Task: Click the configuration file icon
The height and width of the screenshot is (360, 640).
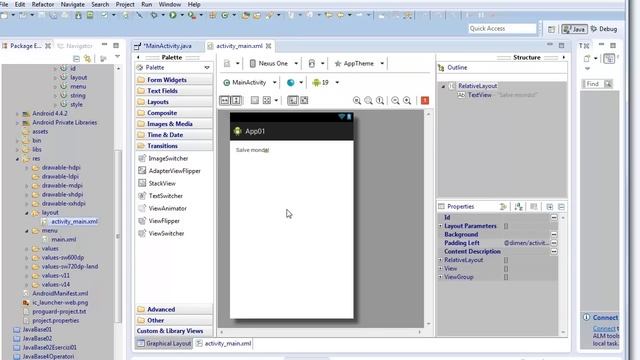Action: [x=227, y=64]
